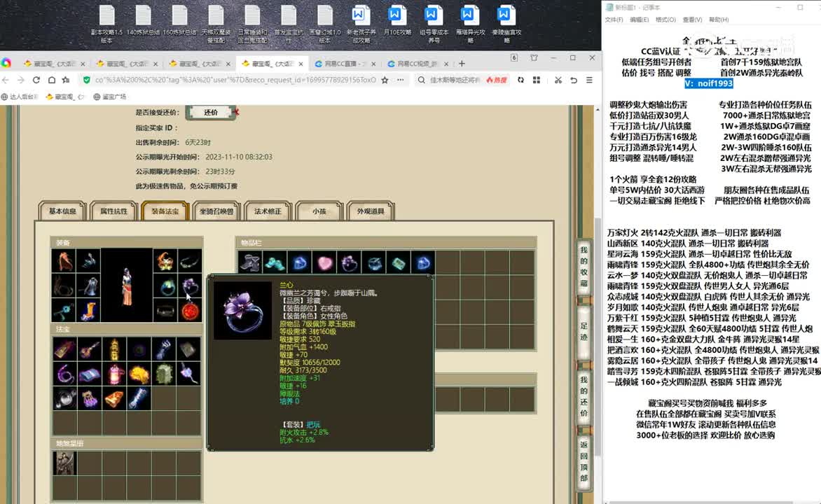Switch to 小孩 tab
The width and height of the screenshot is (821, 504).
319,211
